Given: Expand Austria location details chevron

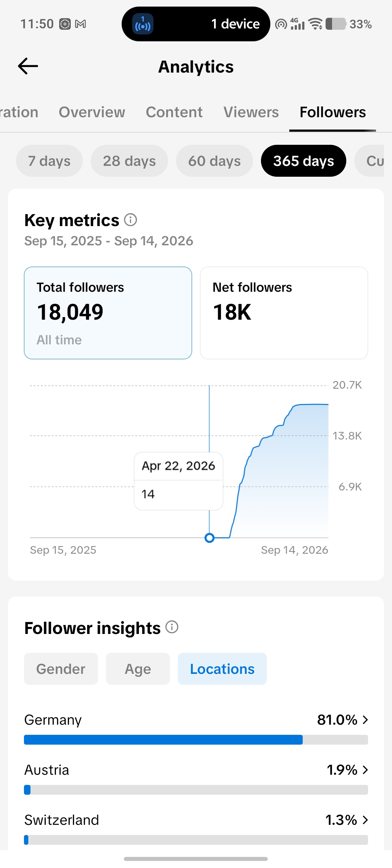Looking at the screenshot, I should pyautogui.click(x=365, y=770).
